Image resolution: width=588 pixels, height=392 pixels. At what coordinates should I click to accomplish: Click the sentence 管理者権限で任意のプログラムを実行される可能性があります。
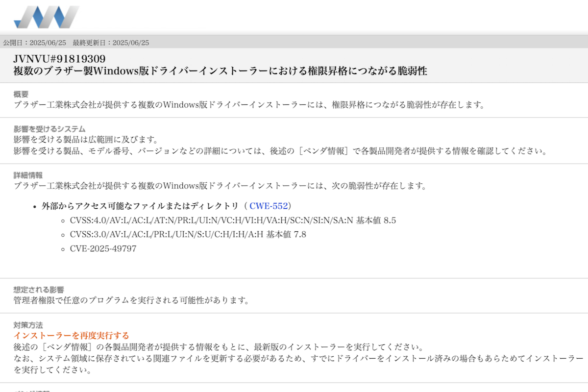pyautogui.click(x=131, y=300)
